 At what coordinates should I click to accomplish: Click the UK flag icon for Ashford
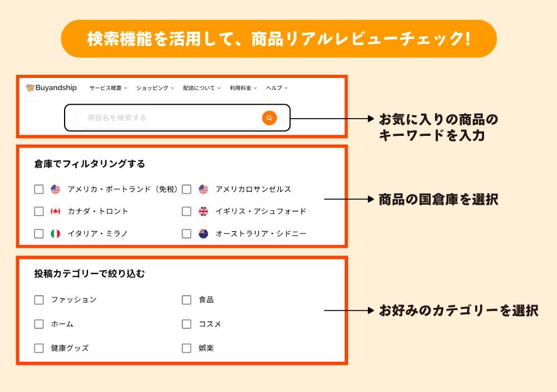(x=203, y=212)
